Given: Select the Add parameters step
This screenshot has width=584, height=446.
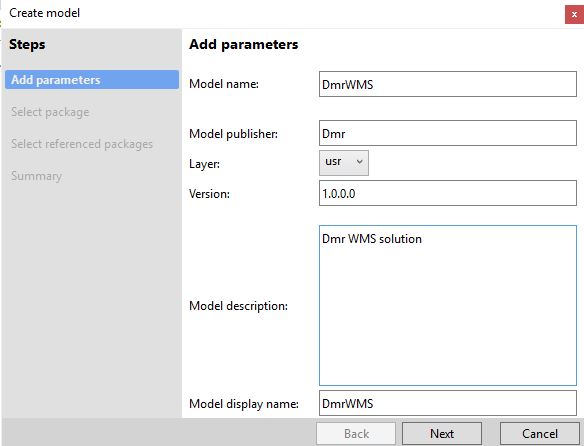Looking at the screenshot, I should [92, 80].
